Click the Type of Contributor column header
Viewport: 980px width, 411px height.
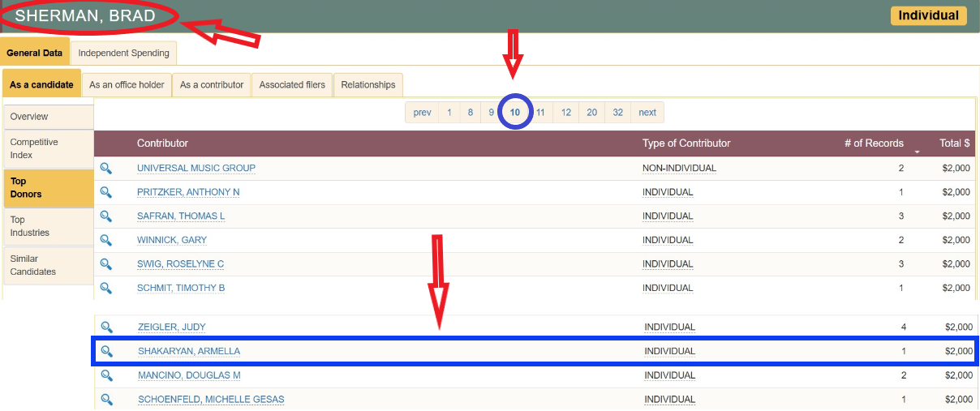tap(686, 143)
